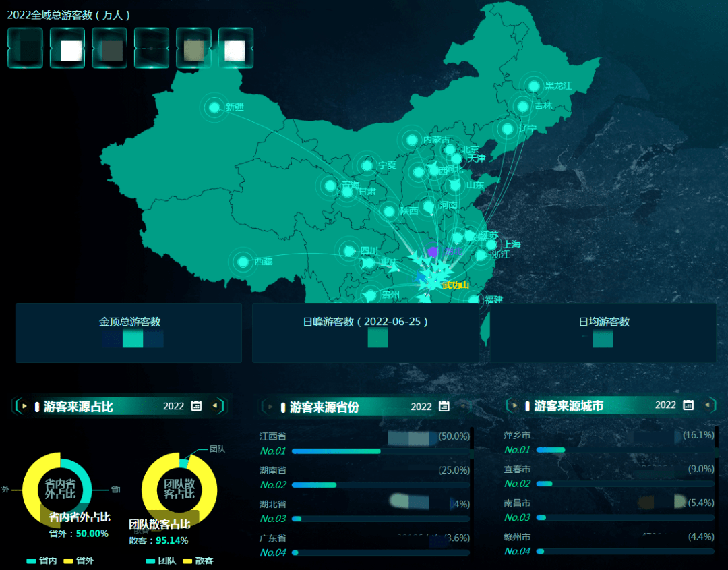The width and height of the screenshot is (728, 570).
Task: Click the 新疆 map marker
Action: 215,107
